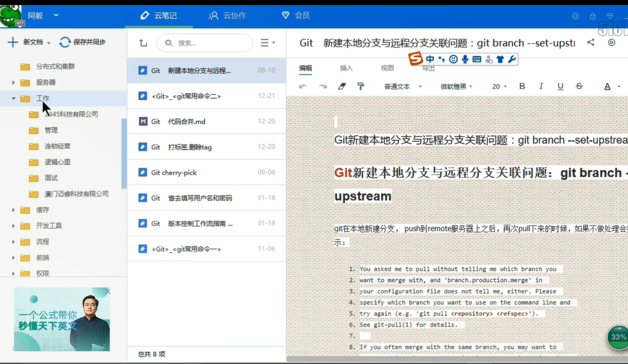Click 保存并同步 sync button
The image size is (628, 364).
click(82, 42)
